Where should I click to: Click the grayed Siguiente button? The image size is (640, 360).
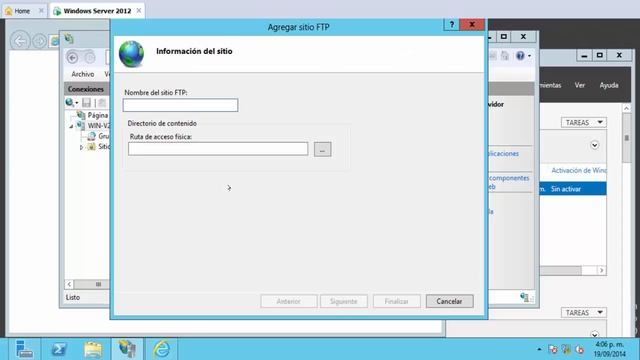[344, 301]
